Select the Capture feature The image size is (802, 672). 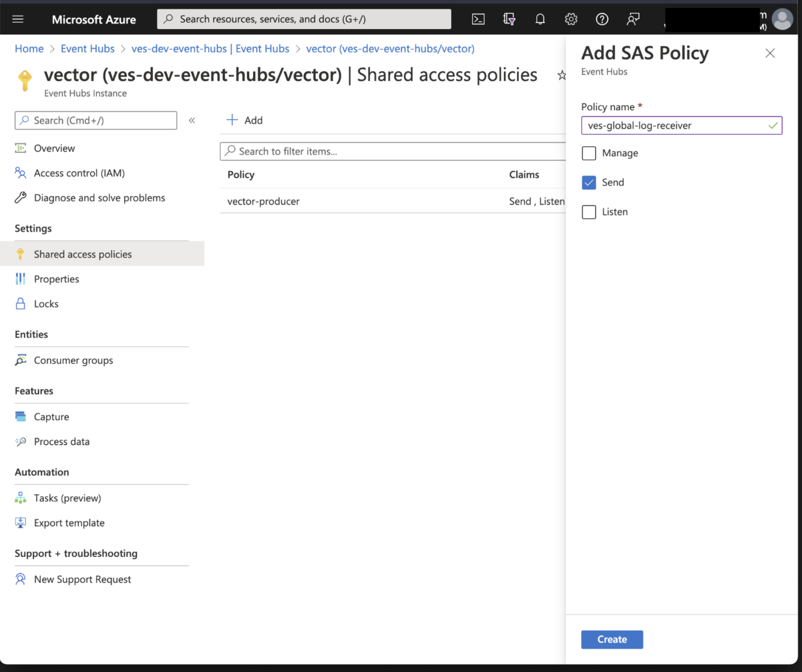pyautogui.click(x=51, y=416)
